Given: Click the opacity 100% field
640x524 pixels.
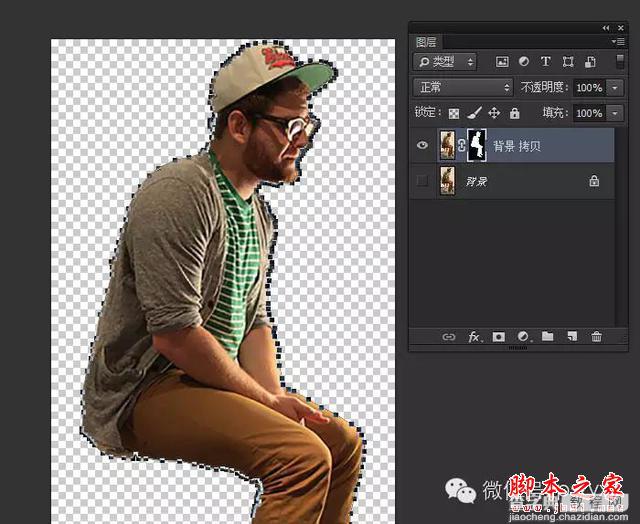Looking at the screenshot, I should 589,88.
